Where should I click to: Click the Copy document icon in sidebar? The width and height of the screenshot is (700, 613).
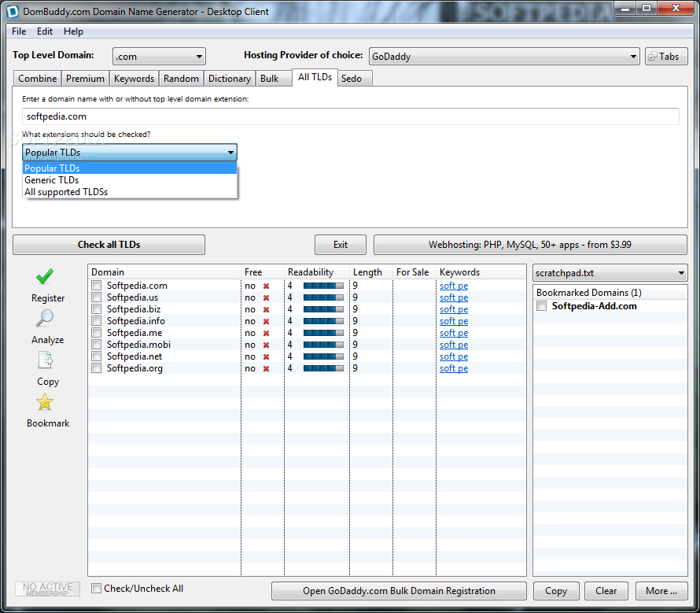(x=45, y=360)
